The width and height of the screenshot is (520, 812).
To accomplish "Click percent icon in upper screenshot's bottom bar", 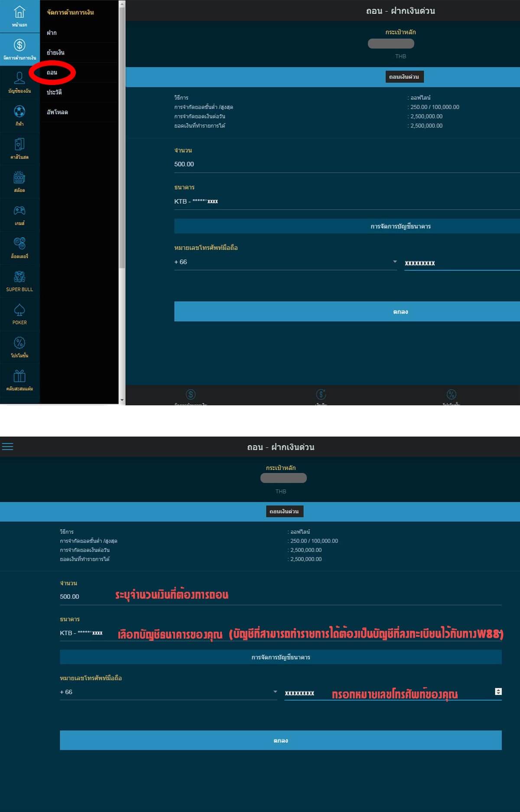I will pyautogui.click(x=452, y=395).
